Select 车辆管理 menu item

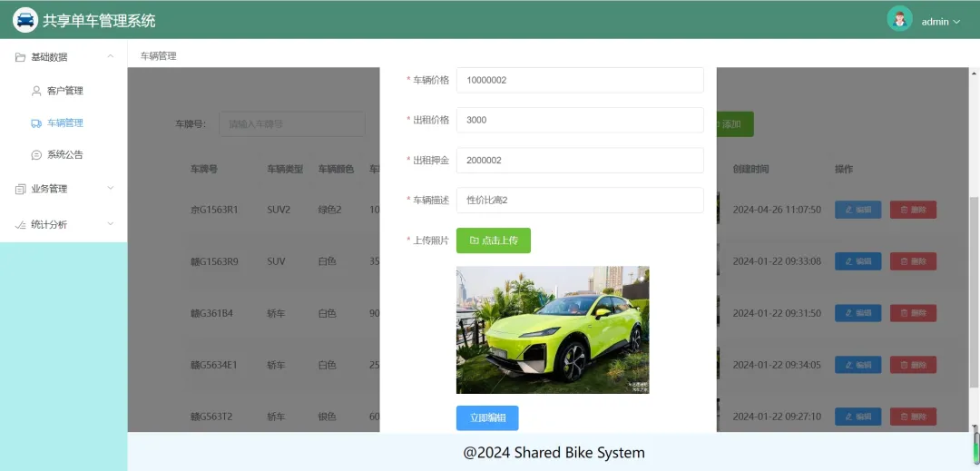pos(65,123)
